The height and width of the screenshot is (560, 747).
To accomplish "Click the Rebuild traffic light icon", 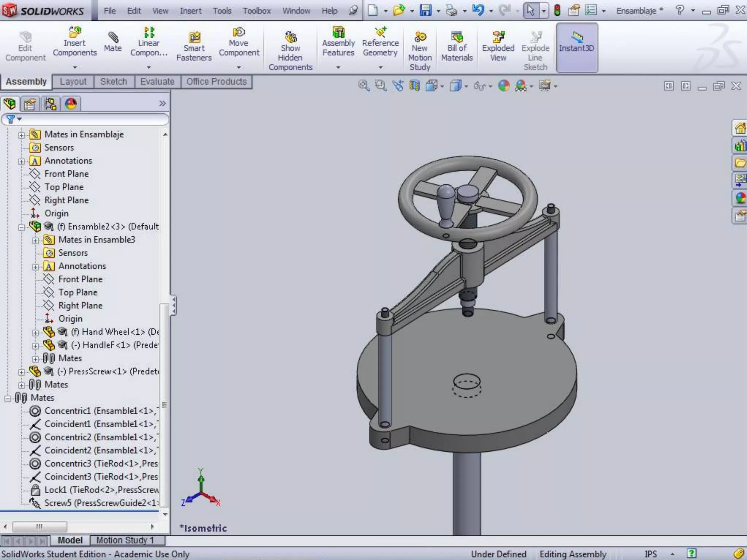I will [x=557, y=10].
